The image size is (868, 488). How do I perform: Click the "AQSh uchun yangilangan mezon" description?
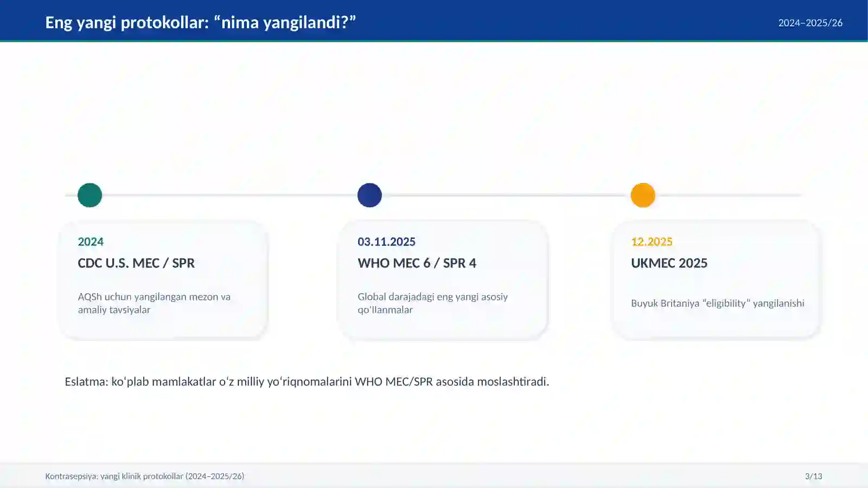click(154, 303)
